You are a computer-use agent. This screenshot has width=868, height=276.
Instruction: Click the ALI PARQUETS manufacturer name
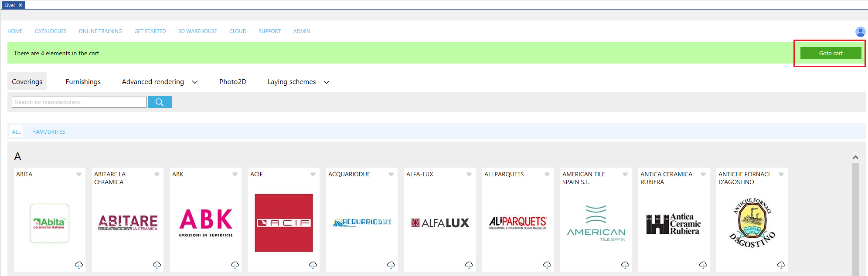pos(504,174)
